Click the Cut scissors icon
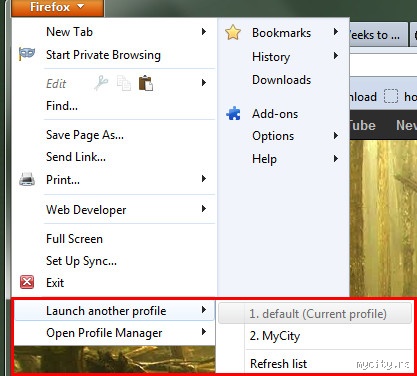 coord(101,83)
